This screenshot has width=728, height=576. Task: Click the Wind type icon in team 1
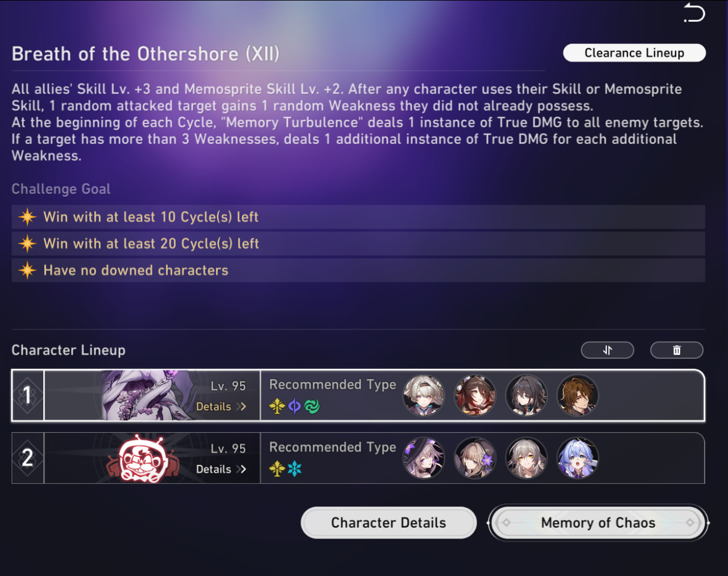[x=312, y=406]
